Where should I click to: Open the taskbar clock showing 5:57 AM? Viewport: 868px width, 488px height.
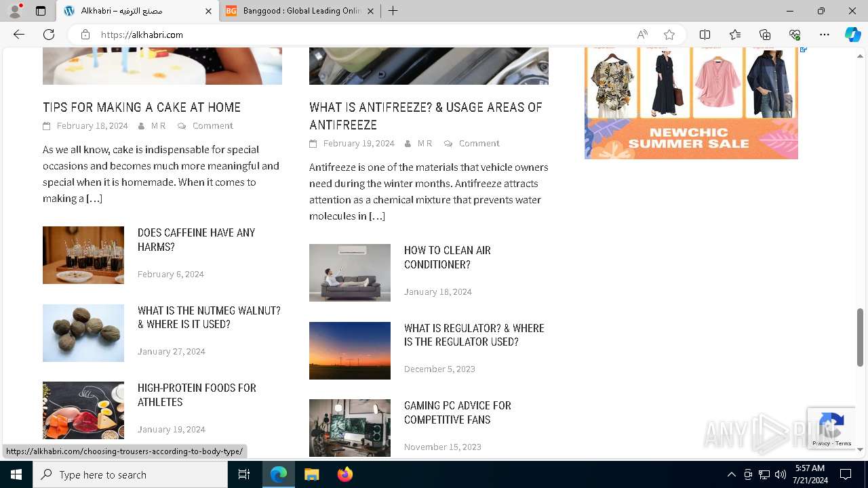coord(810,474)
